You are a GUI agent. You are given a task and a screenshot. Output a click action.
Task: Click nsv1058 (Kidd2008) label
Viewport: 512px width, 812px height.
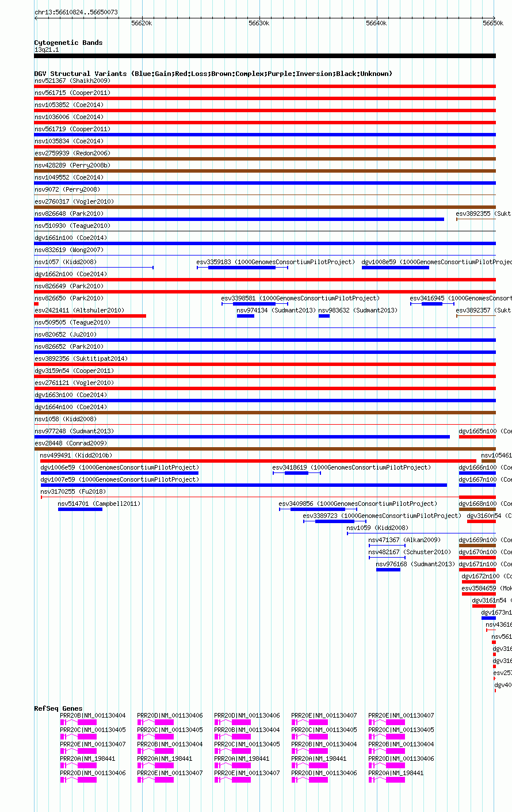click(66, 419)
